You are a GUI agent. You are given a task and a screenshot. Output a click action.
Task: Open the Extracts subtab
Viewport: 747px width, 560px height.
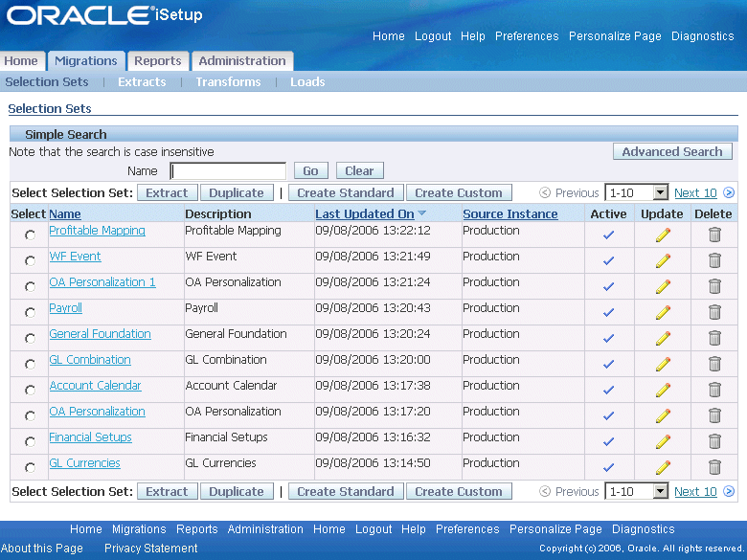coord(142,82)
